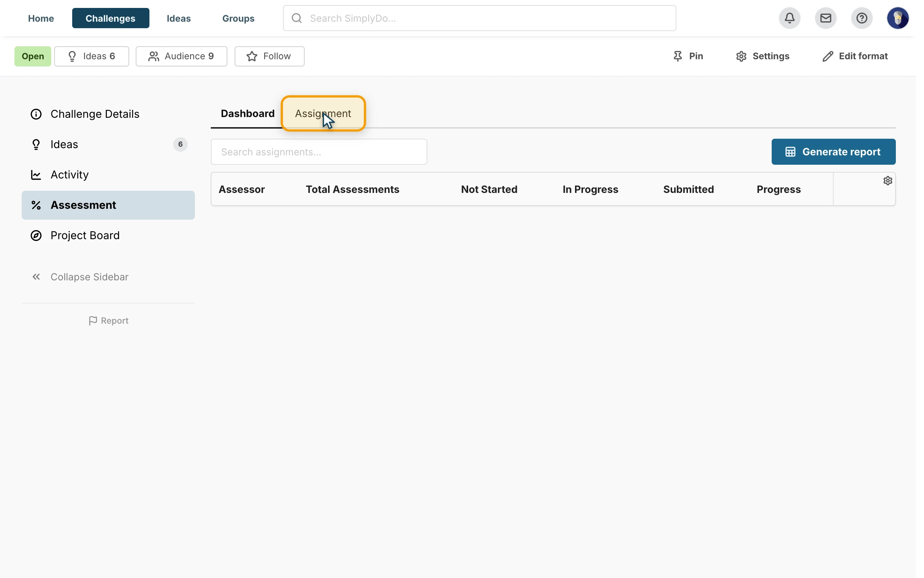Open the user profile avatar
Screen dimensions: 924x578
[898, 18]
